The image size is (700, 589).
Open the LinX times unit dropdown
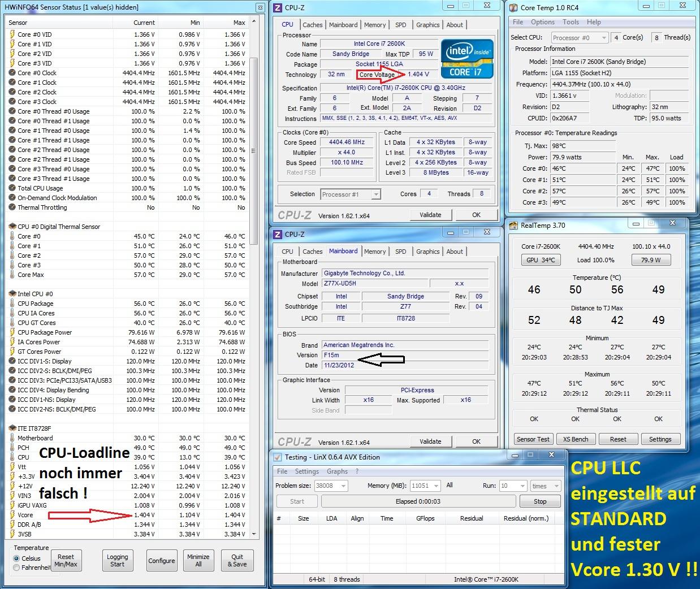[545, 486]
